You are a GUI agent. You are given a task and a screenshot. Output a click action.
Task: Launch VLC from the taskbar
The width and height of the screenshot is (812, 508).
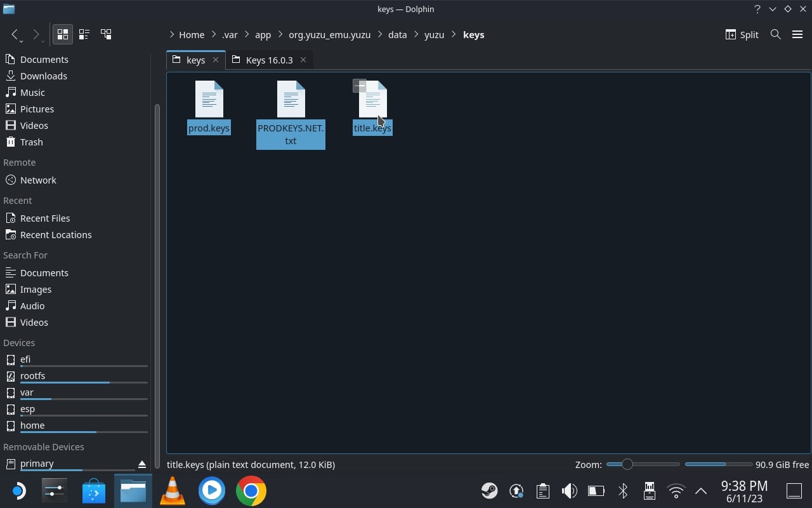(x=172, y=491)
